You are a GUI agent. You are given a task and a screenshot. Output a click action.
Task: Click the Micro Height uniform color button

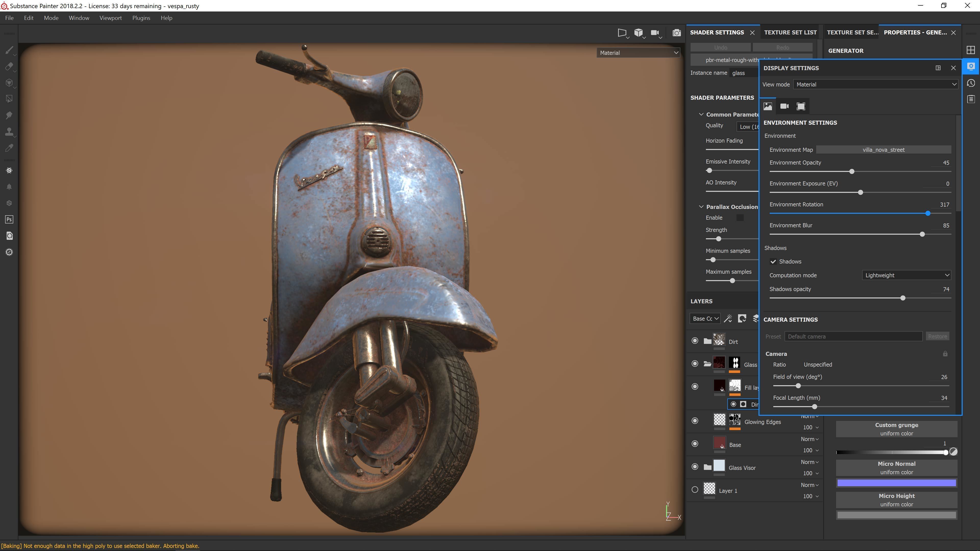(896, 500)
